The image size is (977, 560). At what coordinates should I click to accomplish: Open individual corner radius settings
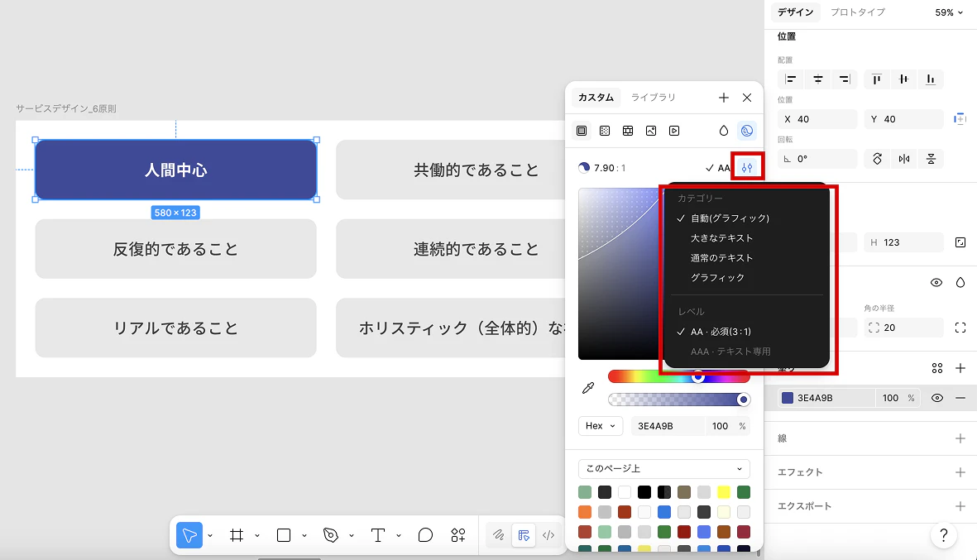click(x=960, y=328)
